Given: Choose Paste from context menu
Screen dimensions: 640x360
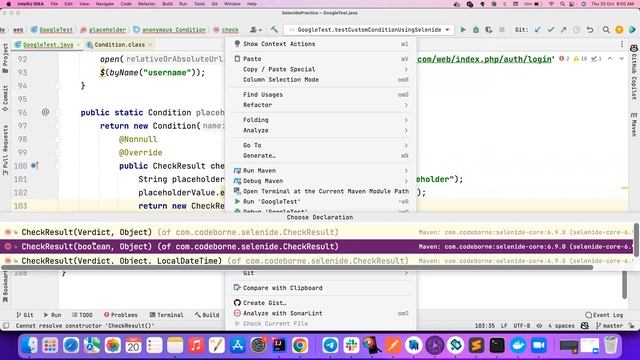Looking at the screenshot, I should 321,59.
